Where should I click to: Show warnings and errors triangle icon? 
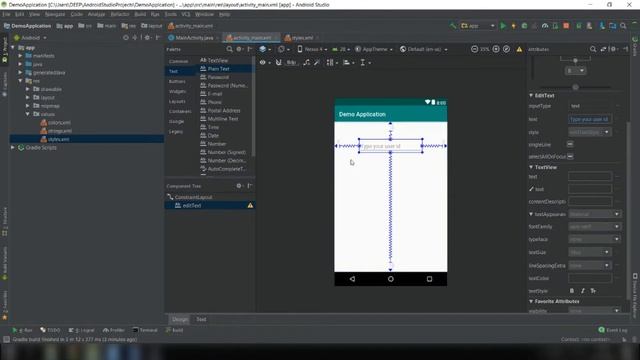519,49
